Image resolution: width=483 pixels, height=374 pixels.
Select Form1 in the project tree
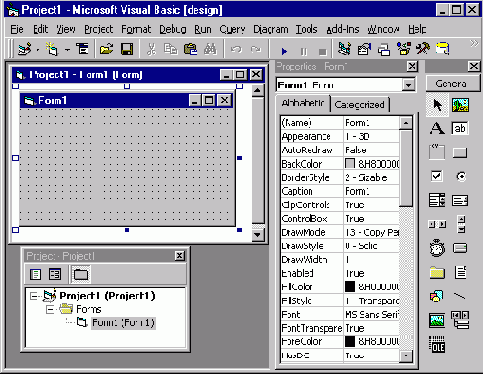pos(123,323)
